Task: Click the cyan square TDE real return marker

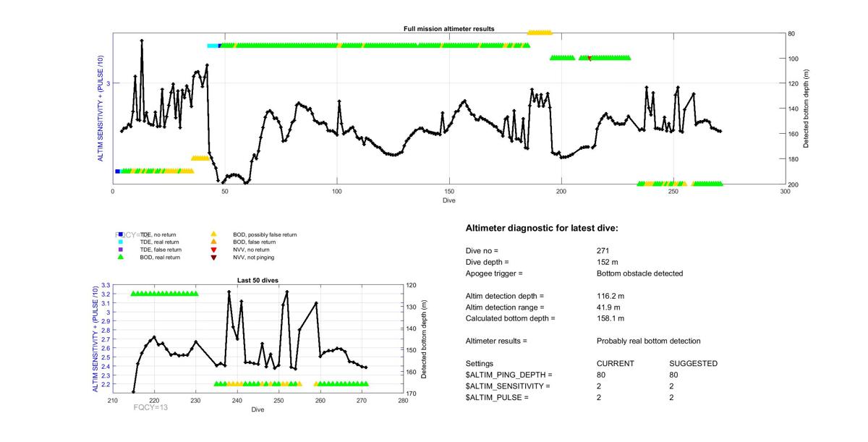Action: pyautogui.click(x=121, y=242)
